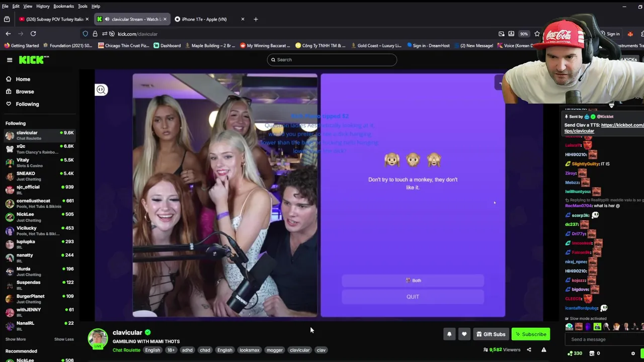Screen dimensions: 644x362
Task: Click Show Less in the sidebar
Action: click(x=64, y=339)
